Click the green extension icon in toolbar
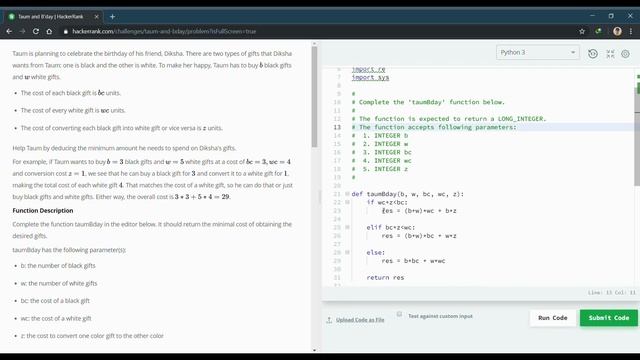Image resolution: width=640 pixels, height=360 pixels. pyautogui.click(x=598, y=31)
